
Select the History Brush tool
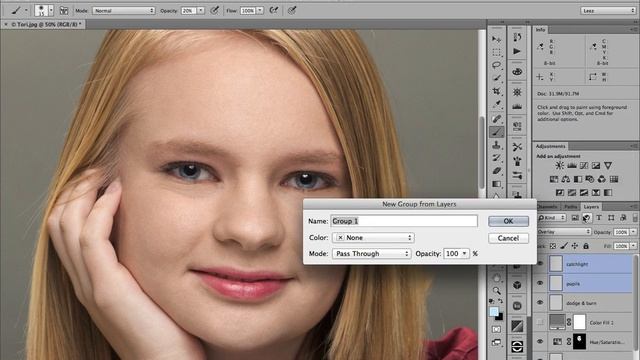(x=496, y=158)
